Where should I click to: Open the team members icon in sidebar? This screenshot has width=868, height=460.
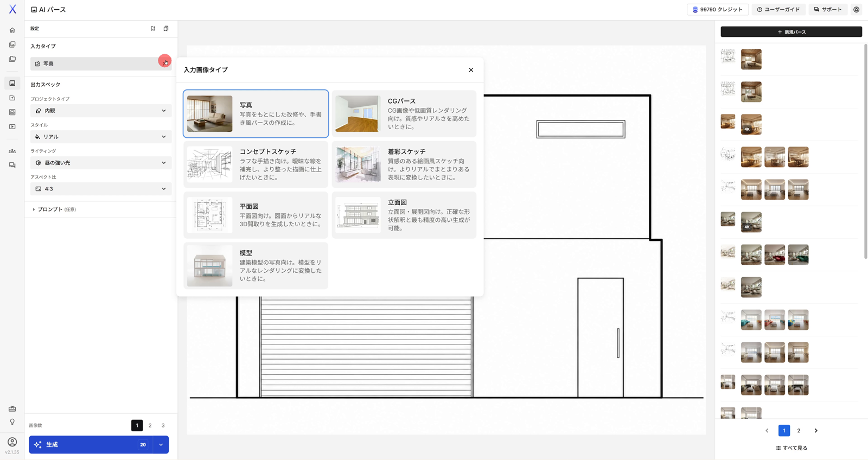click(12, 151)
